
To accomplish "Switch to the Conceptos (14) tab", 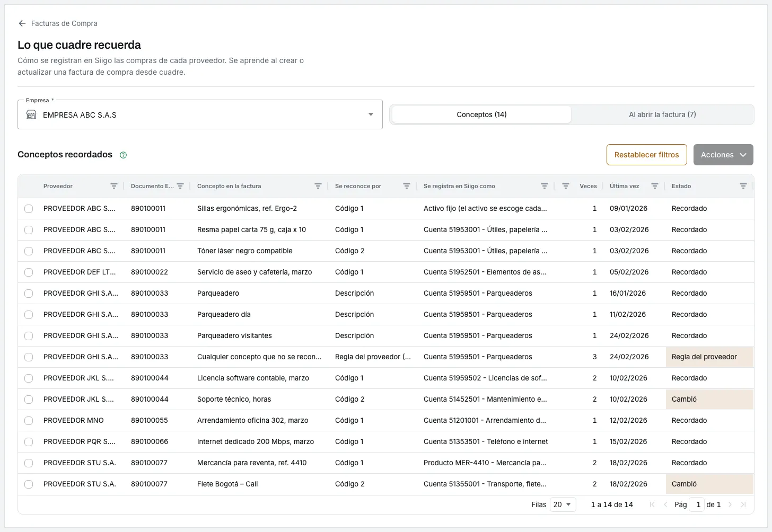I will pyautogui.click(x=481, y=114).
